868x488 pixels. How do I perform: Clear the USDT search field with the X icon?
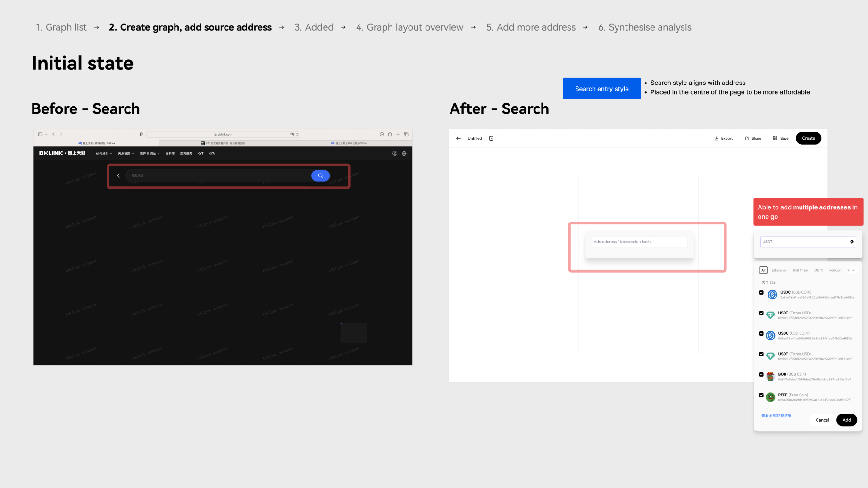click(x=851, y=242)
